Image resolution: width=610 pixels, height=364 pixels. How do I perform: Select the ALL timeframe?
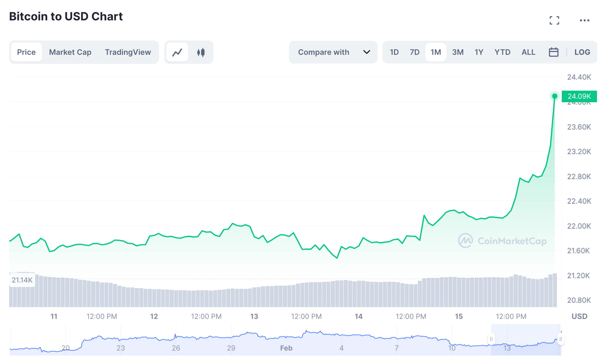click(x=528, y=52)
